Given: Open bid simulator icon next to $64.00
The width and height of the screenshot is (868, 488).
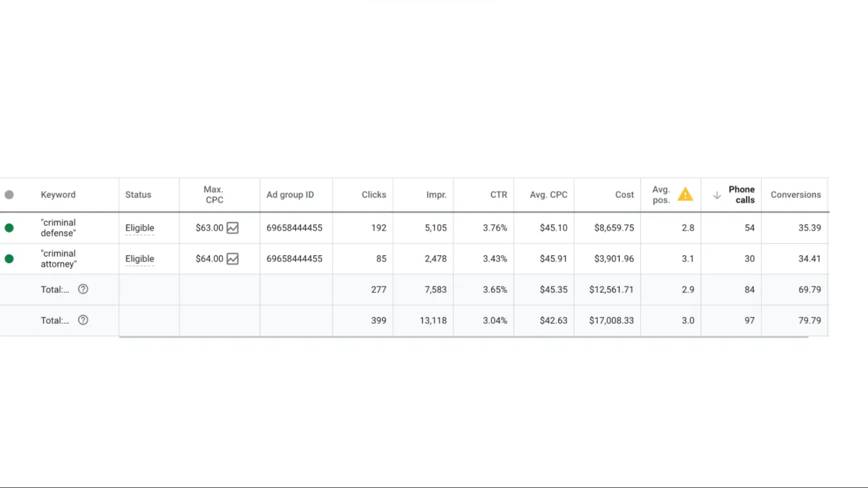Looking at the screenshot, I should [x=232, y=259].
